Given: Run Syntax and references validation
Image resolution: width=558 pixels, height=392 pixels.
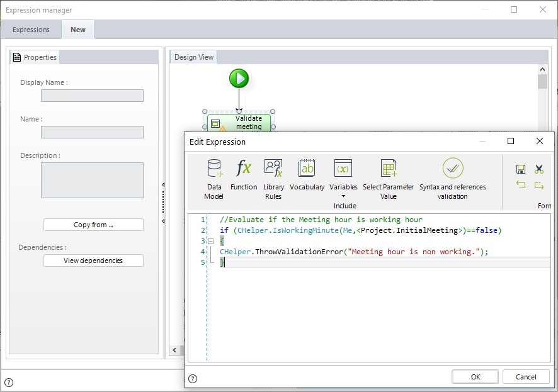Looking at the screenshot, I should (x=452, y=179).
